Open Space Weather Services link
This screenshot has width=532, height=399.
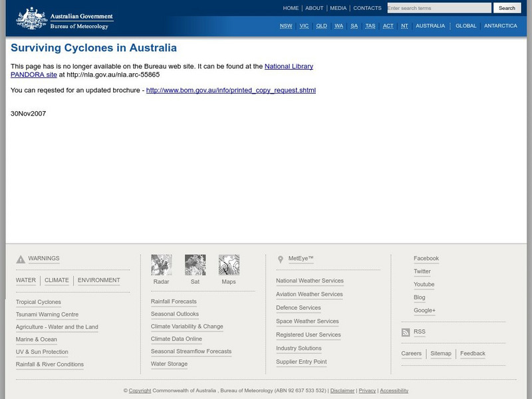[307, 321]
